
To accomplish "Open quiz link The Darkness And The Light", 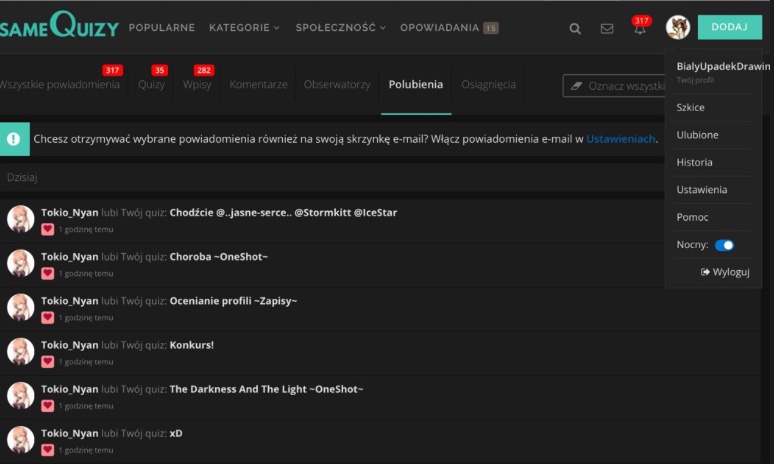I will pyautogui.click(x=266, y=389).
